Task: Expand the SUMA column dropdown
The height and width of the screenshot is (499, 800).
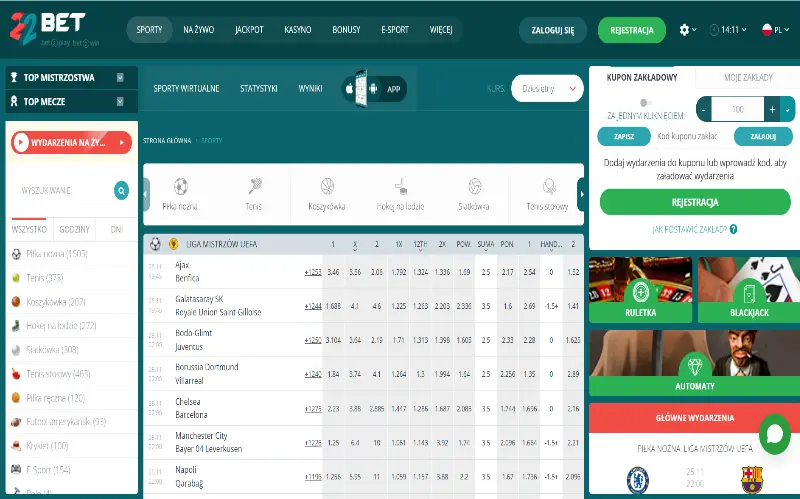Action: pos(486,245)
